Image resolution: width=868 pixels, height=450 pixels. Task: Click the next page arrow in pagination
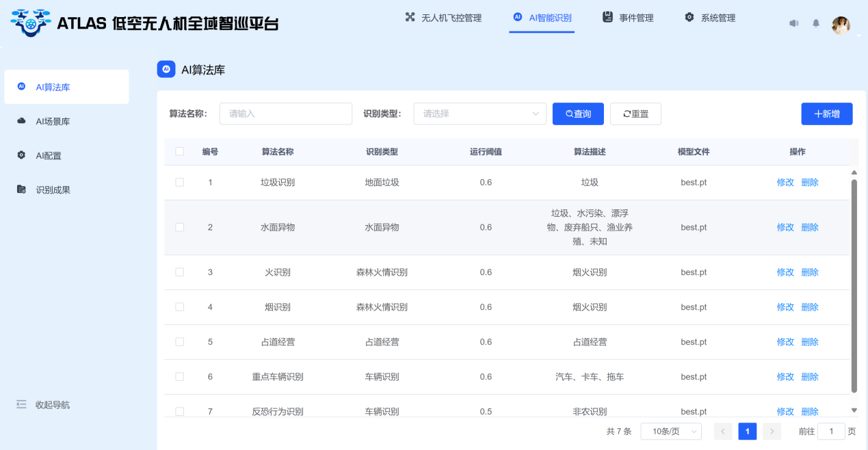772,432
